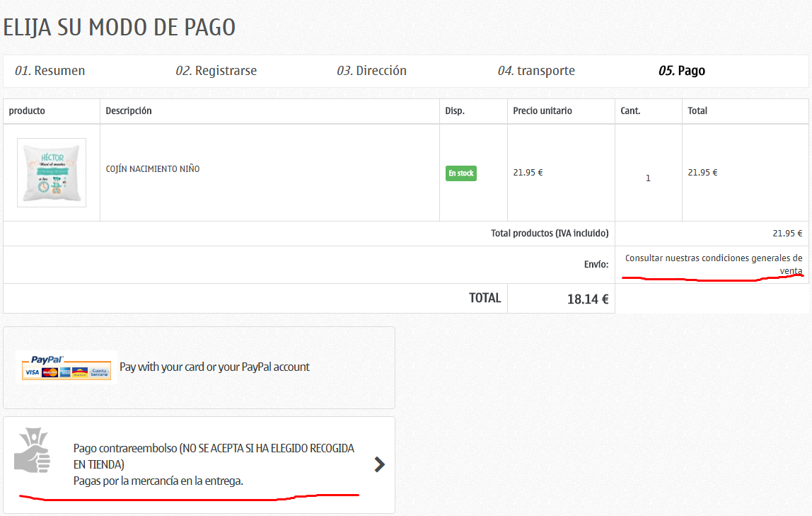Screen dimensions: 812x516
Task: Click the unit price 21.95 € cell
Action: click(528, 173)
